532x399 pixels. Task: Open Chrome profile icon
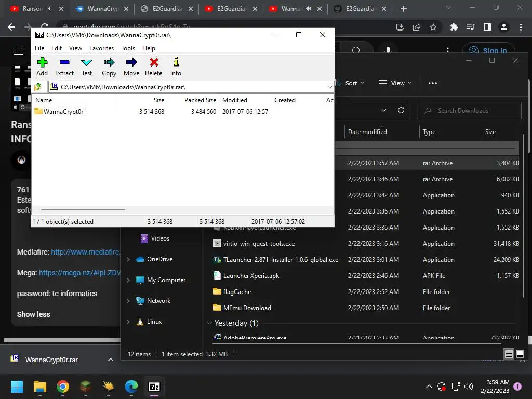point(504,27)
